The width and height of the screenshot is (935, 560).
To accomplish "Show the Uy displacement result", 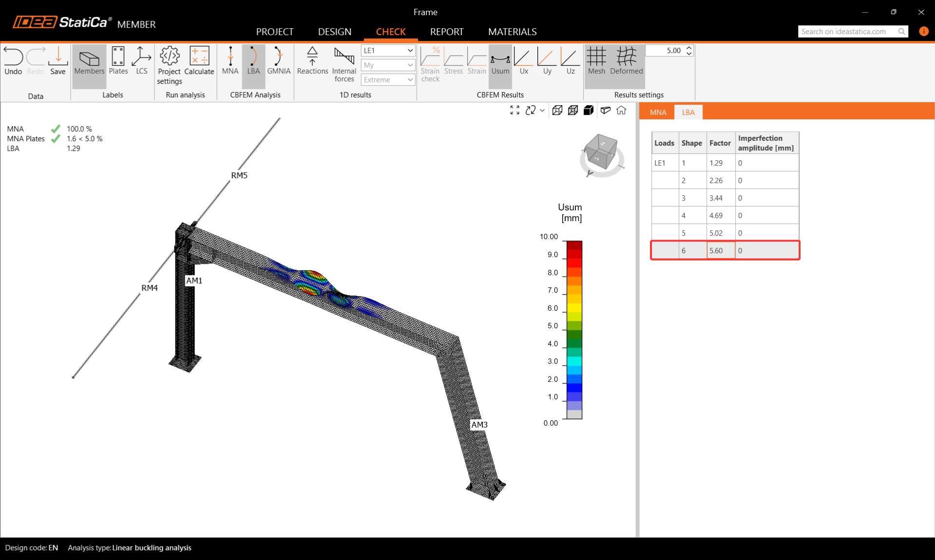I will (547, 61).
